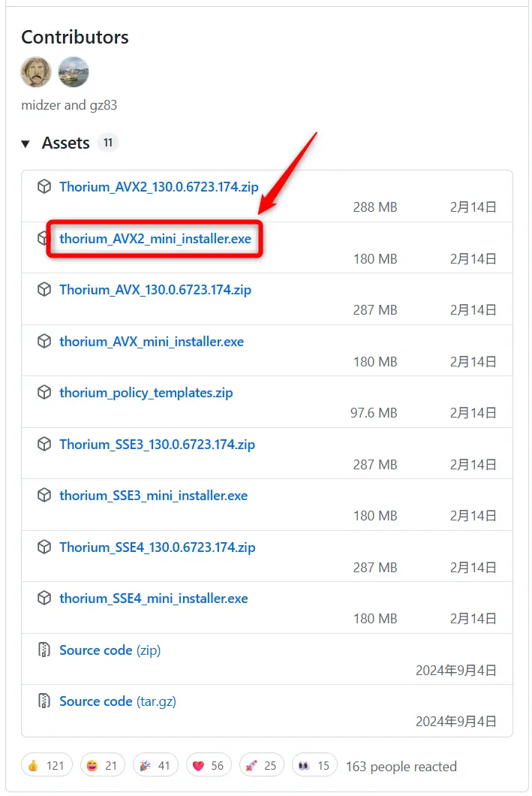Open midzer contributor avatar
The image size is (532, 796).
click(36, 72)
